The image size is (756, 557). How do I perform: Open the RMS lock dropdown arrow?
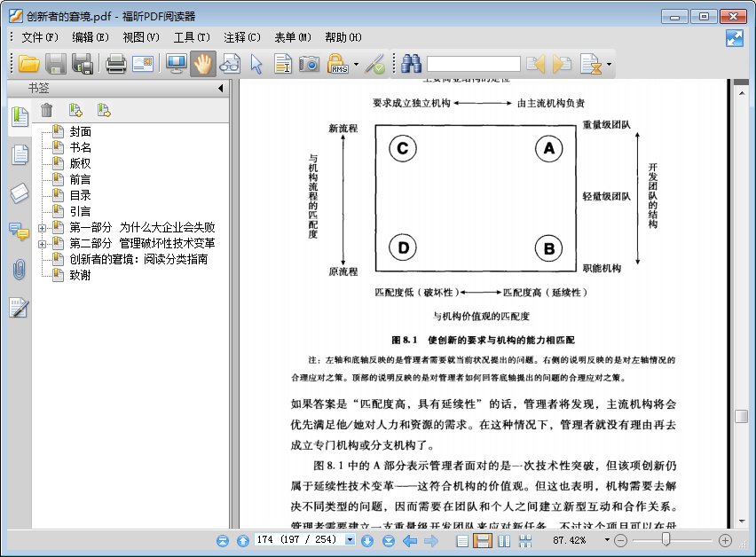356,64
